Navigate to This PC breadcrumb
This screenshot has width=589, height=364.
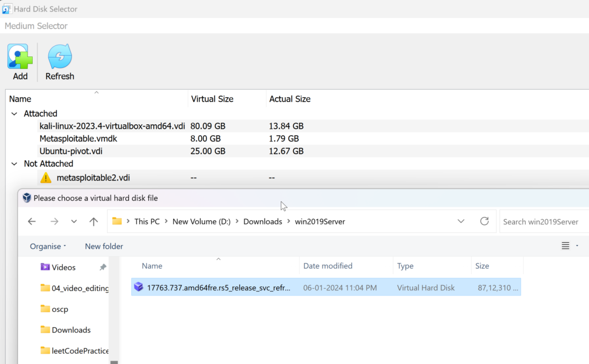[147, 221]
